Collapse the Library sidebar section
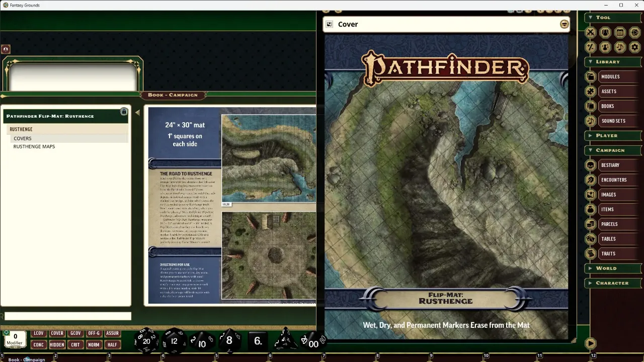Viewport: 644px width, 362px height. click(612, 62)
